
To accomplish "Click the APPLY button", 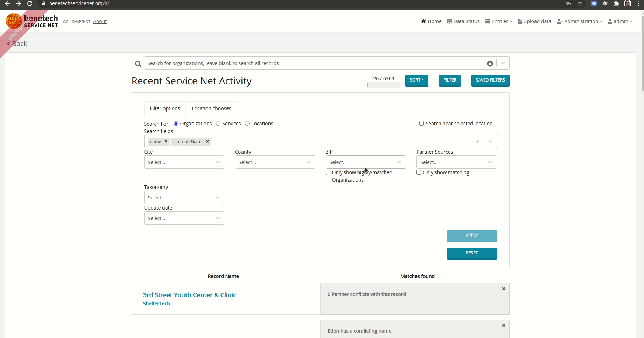I will point(472,236).
